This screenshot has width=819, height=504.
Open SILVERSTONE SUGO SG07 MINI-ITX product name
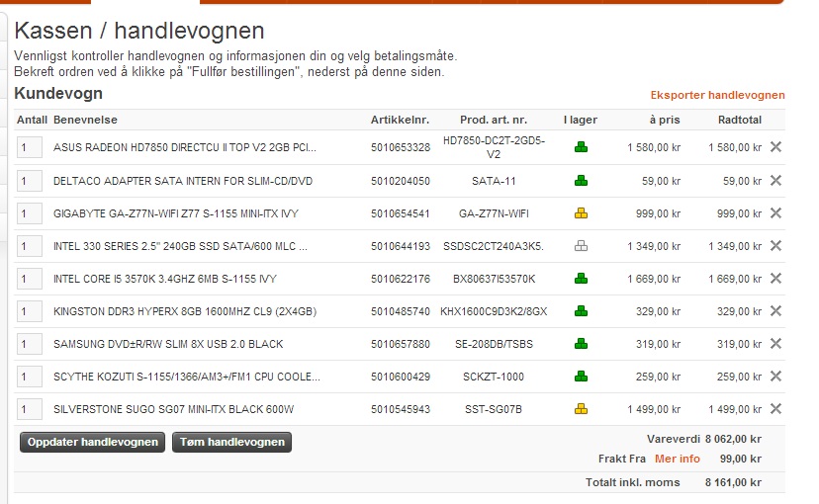[x=173, y=409]
